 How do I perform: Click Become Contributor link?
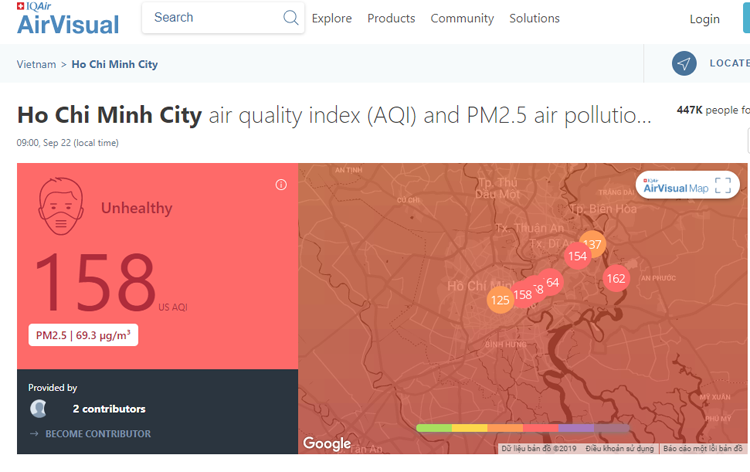tap(96, 434)
